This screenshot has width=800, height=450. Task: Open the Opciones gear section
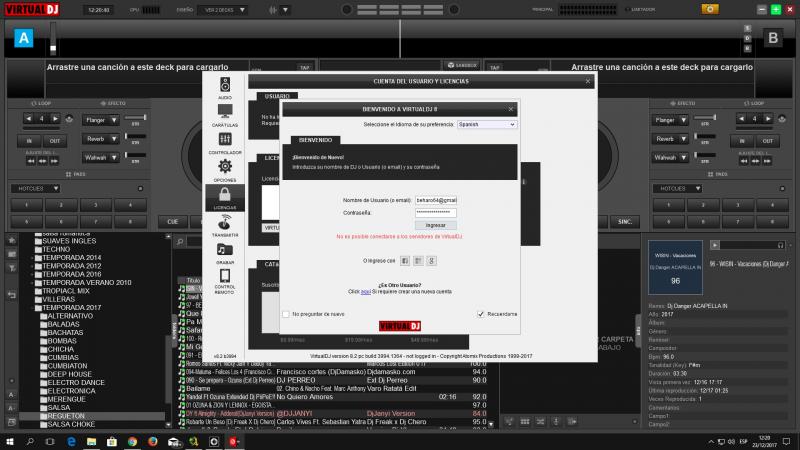[225, 170]
